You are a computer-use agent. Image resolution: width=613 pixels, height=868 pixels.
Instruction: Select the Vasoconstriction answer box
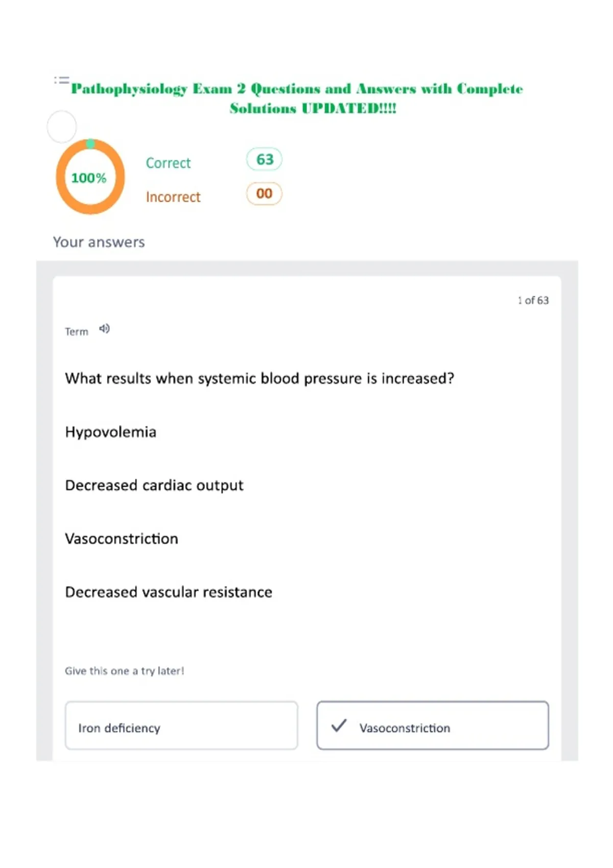[433, 726]
